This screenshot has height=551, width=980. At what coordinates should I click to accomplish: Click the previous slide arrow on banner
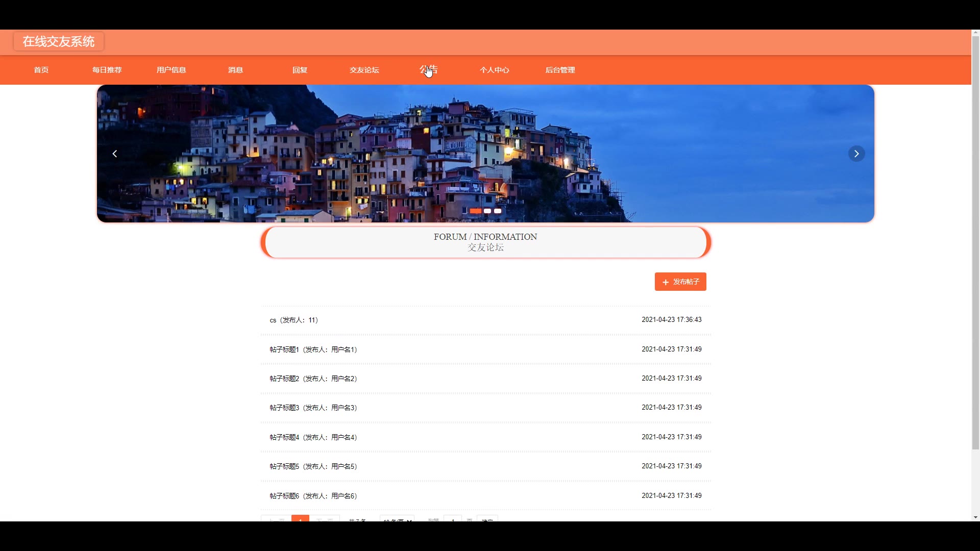[115, 154]
